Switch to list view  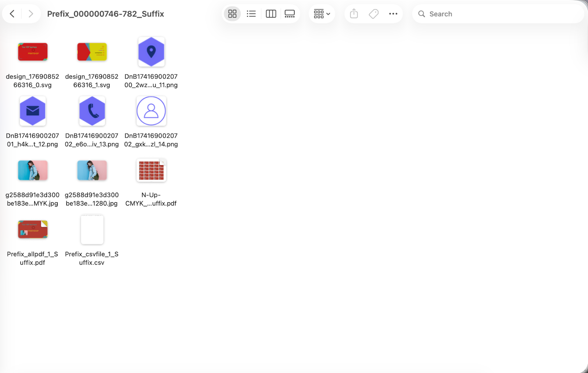point(251,14)
